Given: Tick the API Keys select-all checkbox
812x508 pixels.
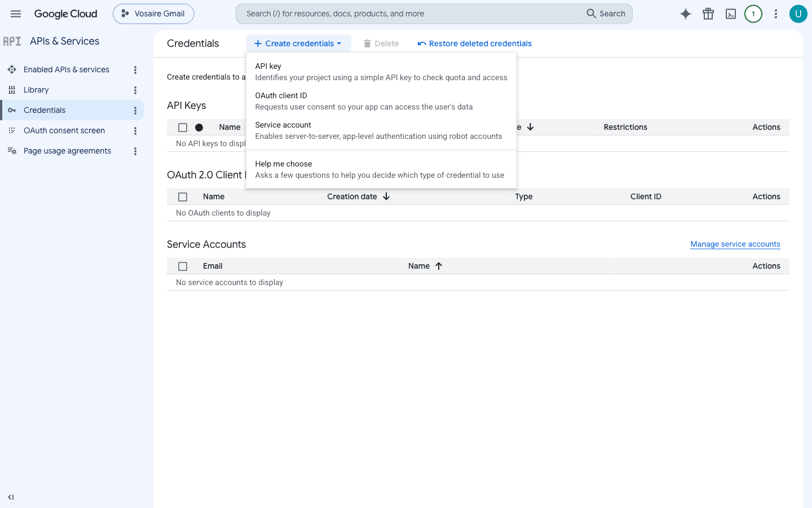Looking at the screenshot, I should pyautogui.click(x=183, y=128).
